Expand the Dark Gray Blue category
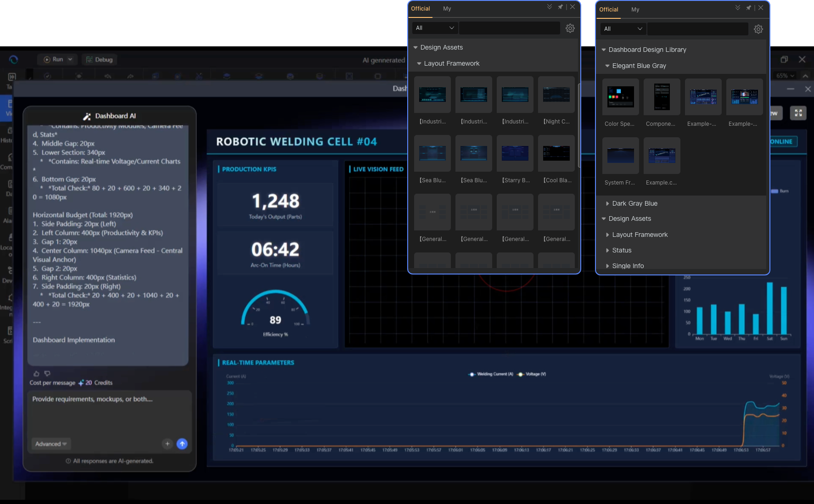The width and height of the screenshot is (814, 504). pos(634,203)
